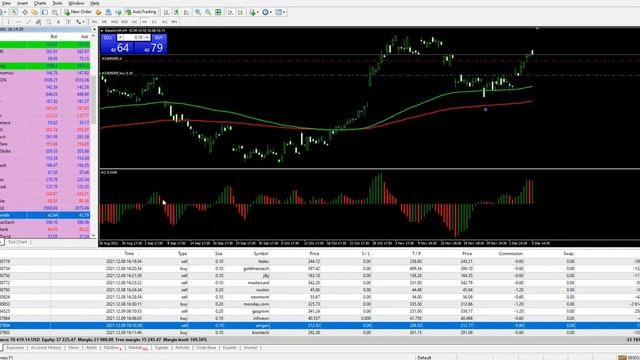Open the Templates icon

(x=279, y=12)
